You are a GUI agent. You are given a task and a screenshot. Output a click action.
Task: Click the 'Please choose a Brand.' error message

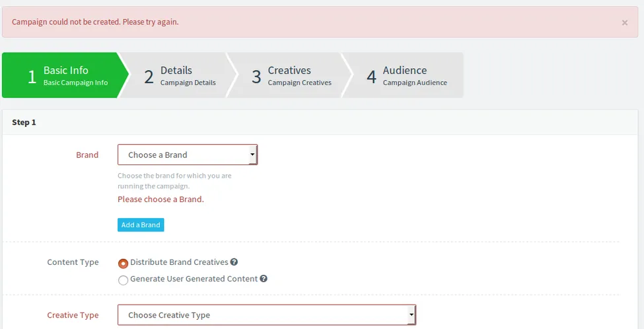(x=161, y=200)
